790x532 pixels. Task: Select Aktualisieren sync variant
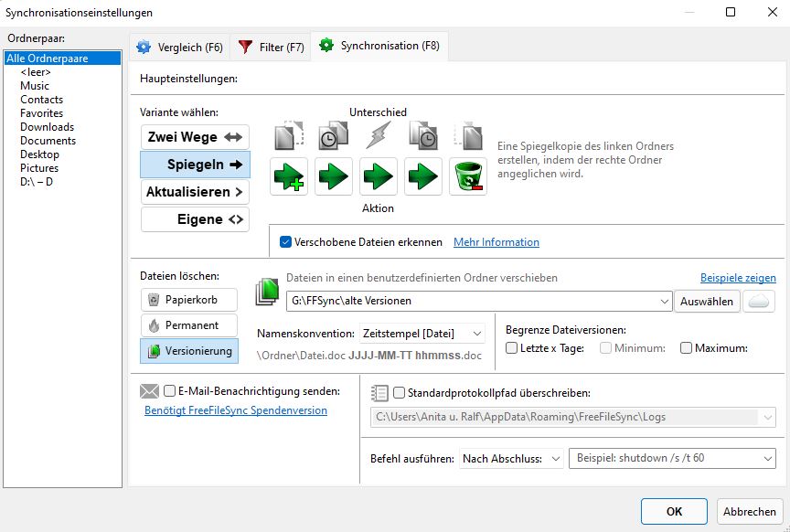pos(195,192)
